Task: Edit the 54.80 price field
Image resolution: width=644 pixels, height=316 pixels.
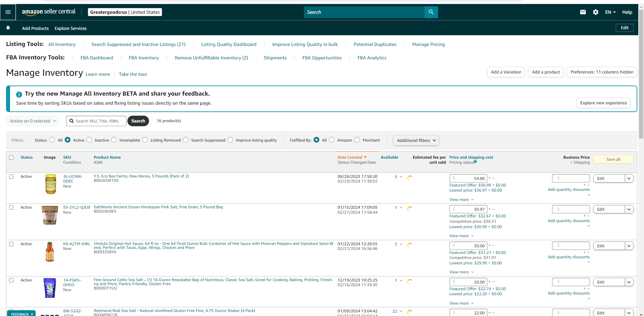Action: coord(468,178)
